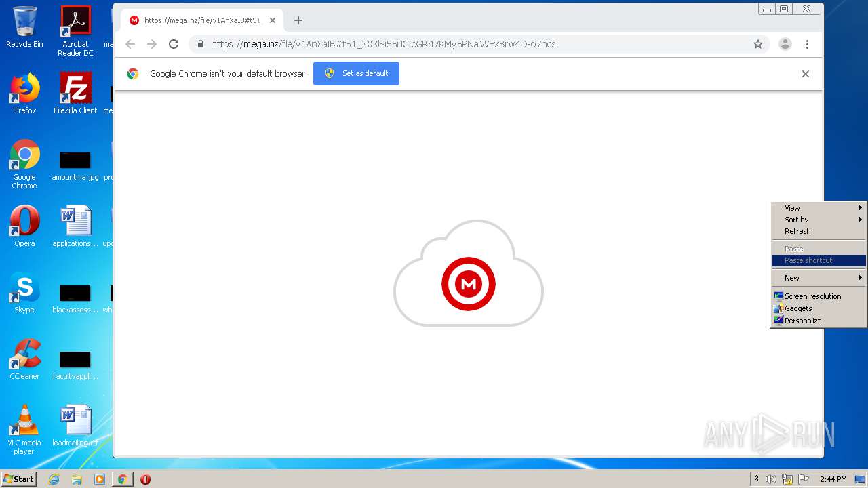Show hidden system tray icons
This screenshot has width=868, height=488.
(756, 479)
